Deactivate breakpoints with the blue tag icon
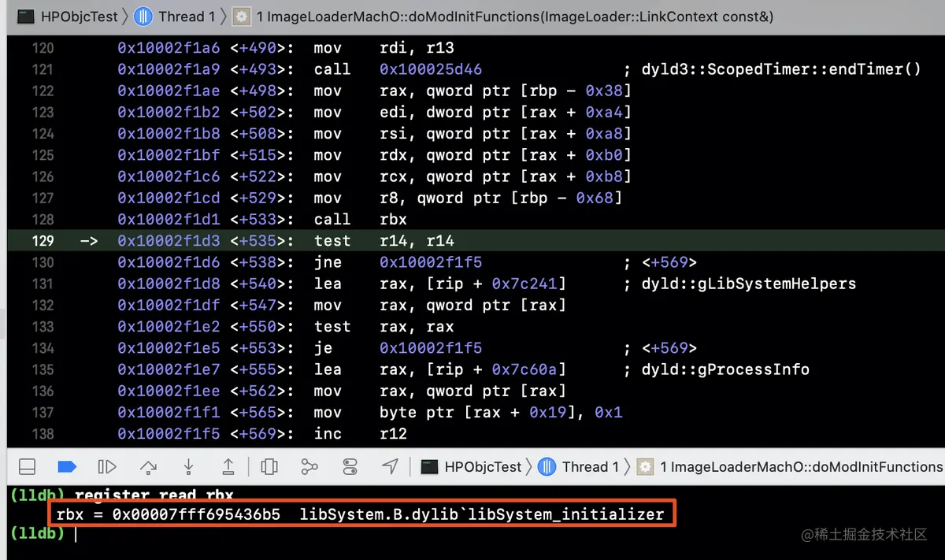The height and width of the screenshot is (560, 945). pos(67,467)
